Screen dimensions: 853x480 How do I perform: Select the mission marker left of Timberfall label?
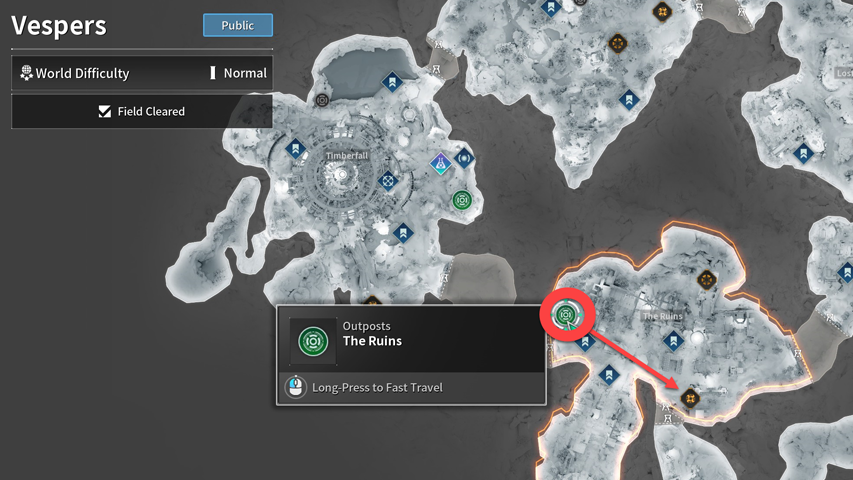pos(295,148)
